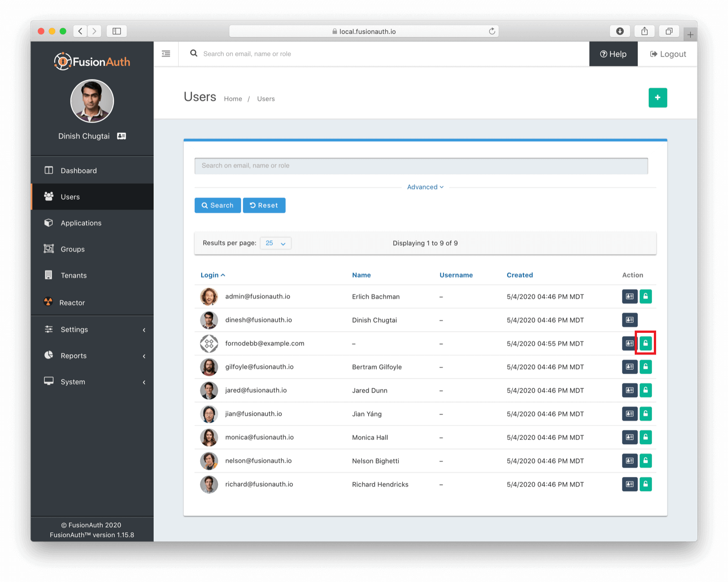The image size is (728, 582).
Task: Open Reactor in the sidebar
Action: pyautogui.click(x=92, y=303)
